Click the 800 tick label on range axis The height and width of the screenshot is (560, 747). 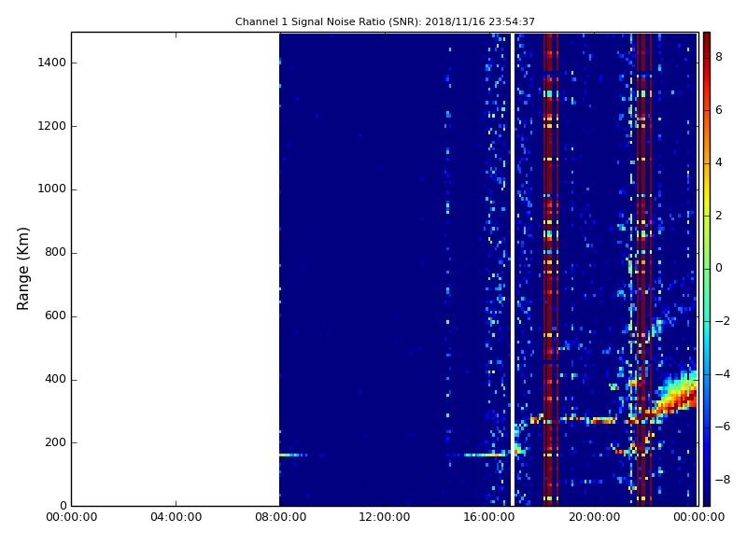[x=55, y=252]
